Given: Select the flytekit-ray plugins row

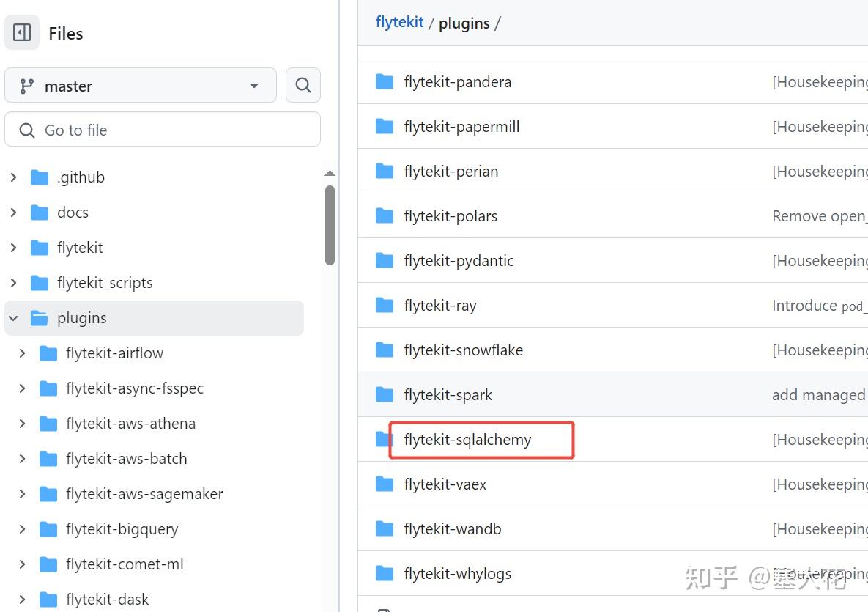Looking at the screenshot, I should click(440, 305).
